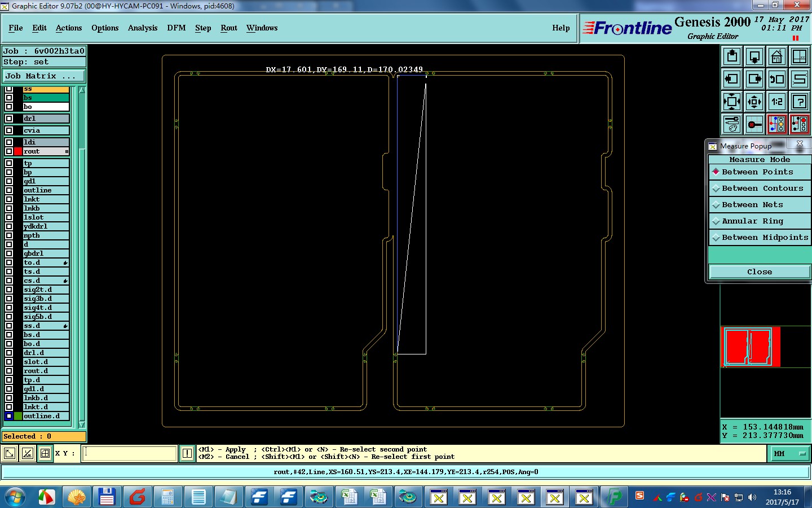The height and width of the screenshot is (508, 812).
Task: Click the yellow traffic-light net icon
Action: click(777, 124)
